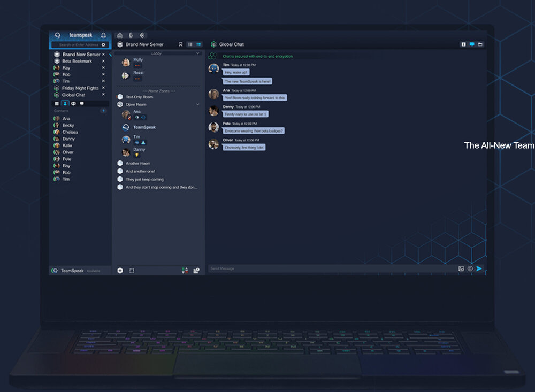Viewport: 535px width, 392px height.
Task: Open the audio levels mixer icon
Action: (185, 271)
